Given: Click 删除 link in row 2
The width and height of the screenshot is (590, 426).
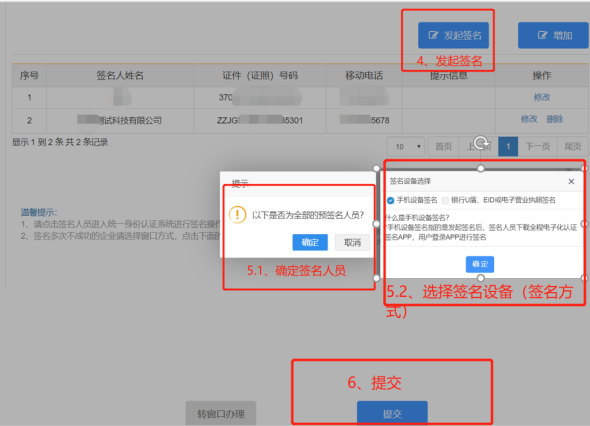Looking at the screenshot, I should (555, 119).
